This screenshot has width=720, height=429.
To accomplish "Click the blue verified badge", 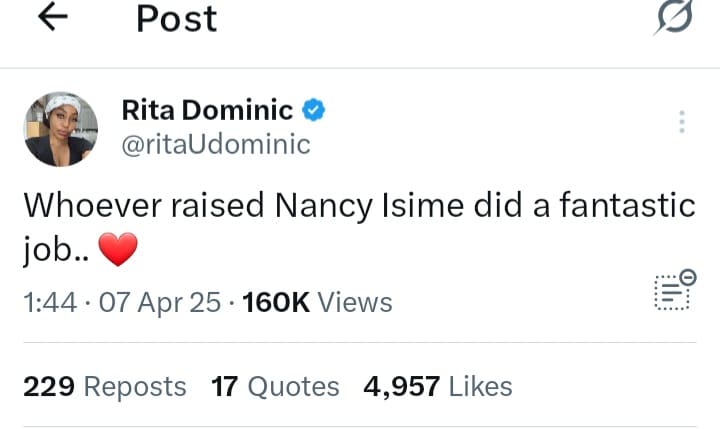I will click(314, 111).
